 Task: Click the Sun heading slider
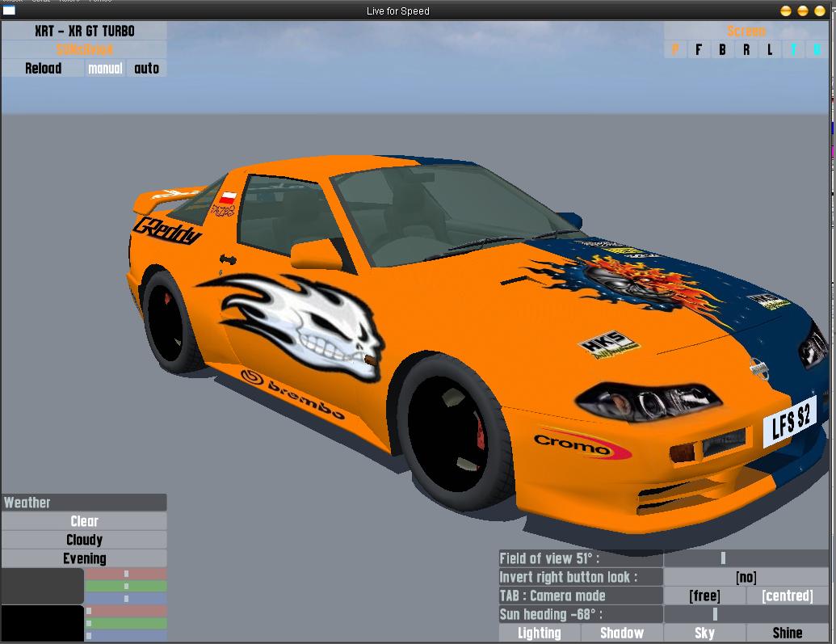tap(746, 614)
